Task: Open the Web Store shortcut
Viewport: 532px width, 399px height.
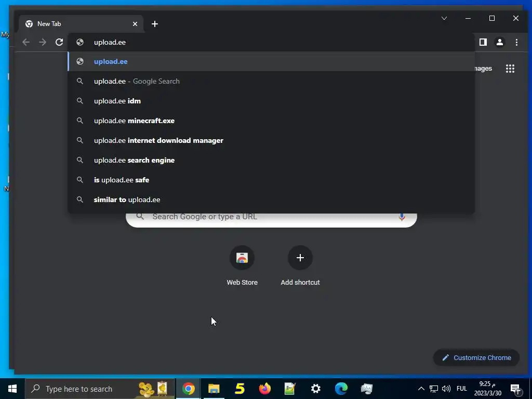Action: [x=242, y=266]
